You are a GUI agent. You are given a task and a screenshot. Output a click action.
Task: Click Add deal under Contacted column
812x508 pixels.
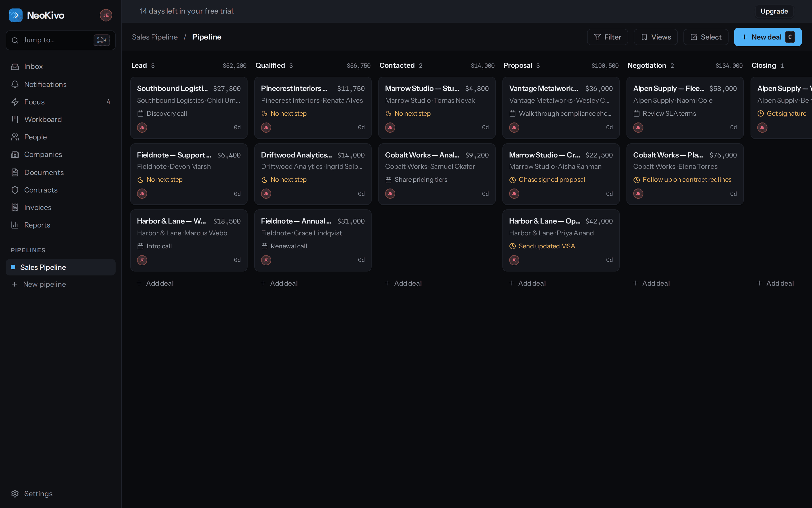(403, 283)
